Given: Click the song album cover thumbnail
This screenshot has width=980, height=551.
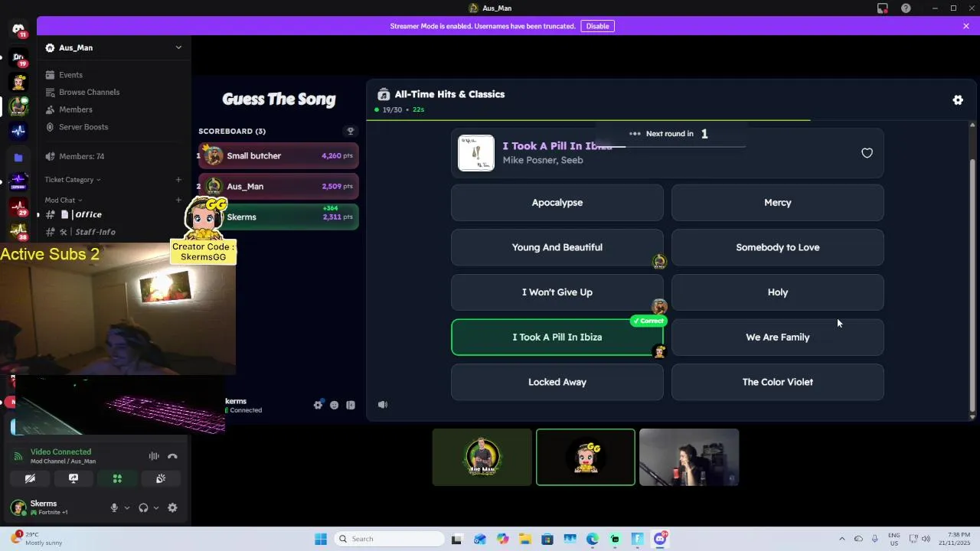Looking at the screenshot, I should [476, 153].
